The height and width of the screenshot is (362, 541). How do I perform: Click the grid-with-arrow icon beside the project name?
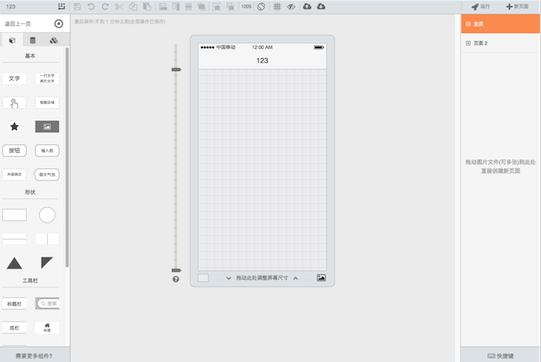tap(61, 6)
